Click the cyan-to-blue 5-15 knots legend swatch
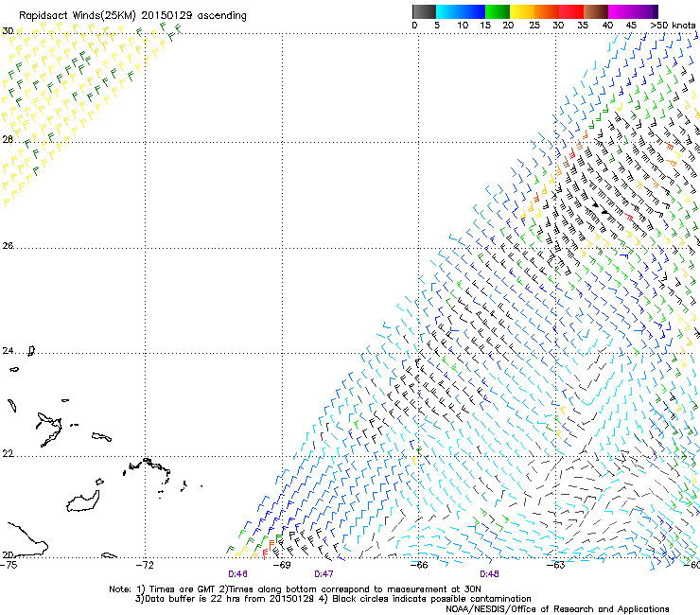 pyautogui.click(x=461, y=11)
